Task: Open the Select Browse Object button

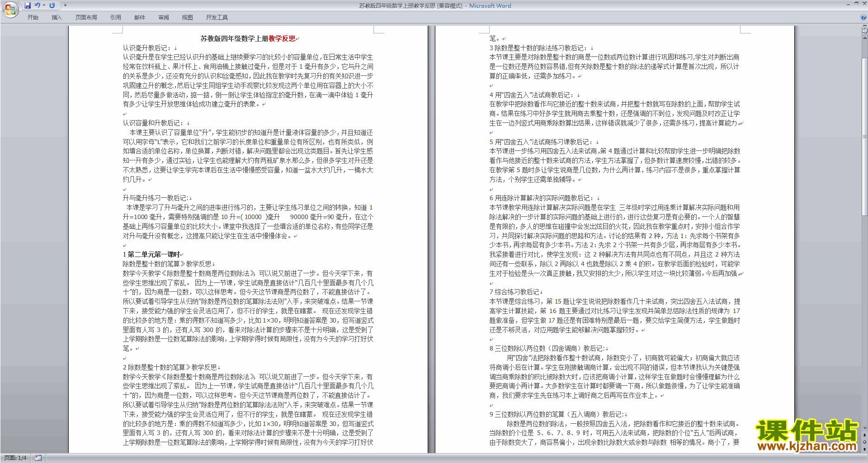Action: (865, 442)
